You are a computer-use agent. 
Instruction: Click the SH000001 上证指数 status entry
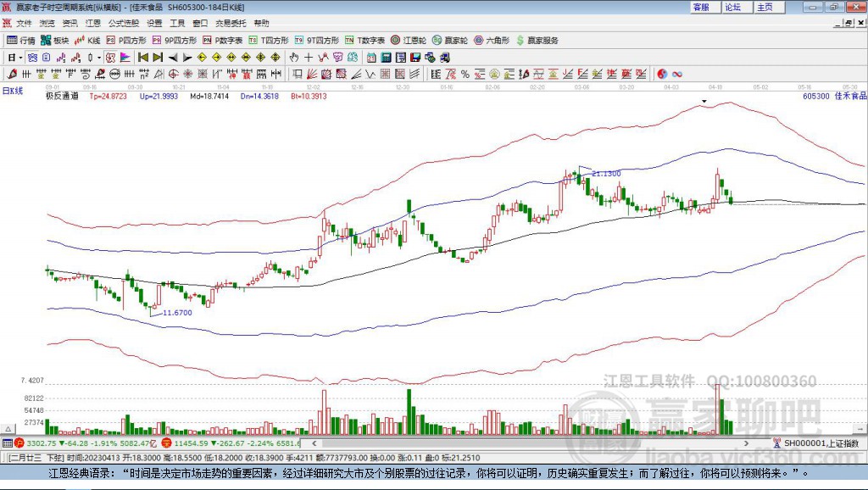pyautogui.click(x=821, y=443)
